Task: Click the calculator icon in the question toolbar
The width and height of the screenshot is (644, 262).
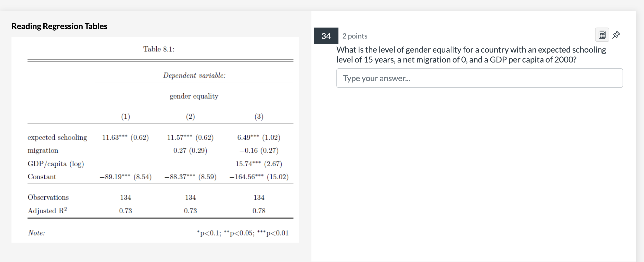Action: click(x=602, y=34)
